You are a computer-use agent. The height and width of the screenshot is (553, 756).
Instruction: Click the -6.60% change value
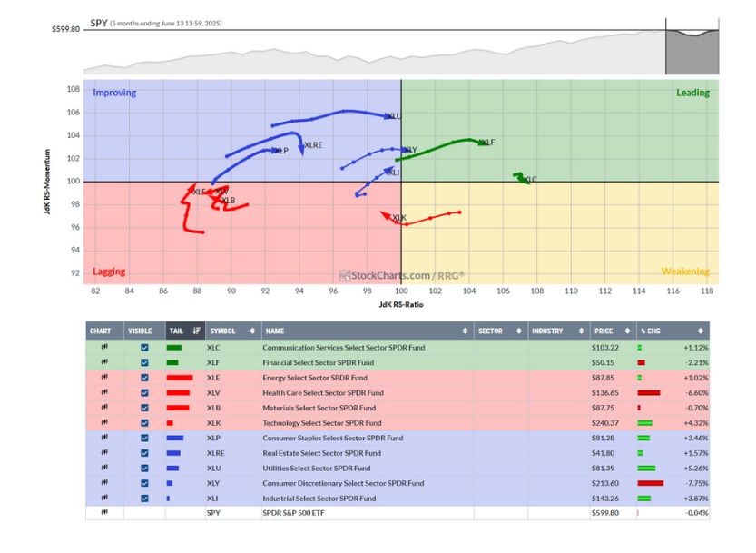696,393
